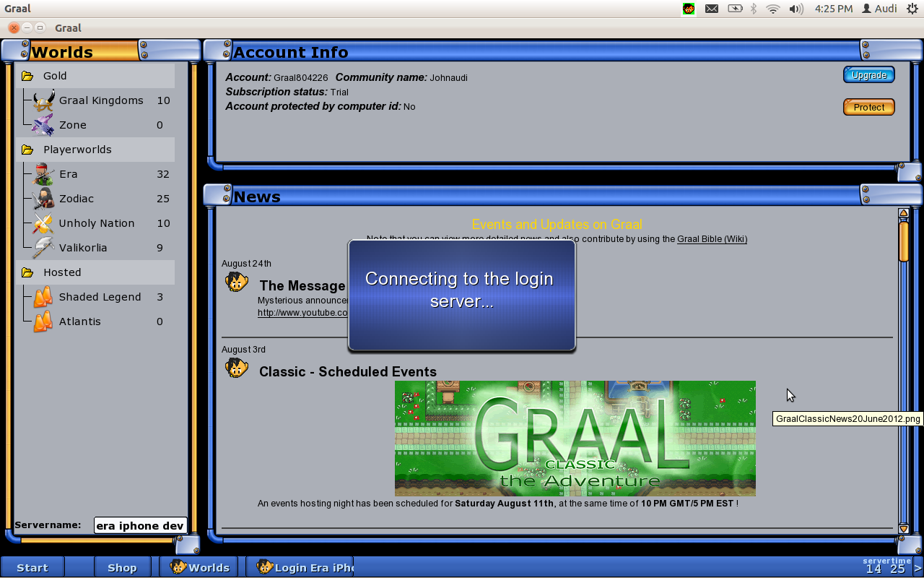This screenshot has width=924, height=578.
Task: Click the Zodiac world icon
Action: [43, 199]
